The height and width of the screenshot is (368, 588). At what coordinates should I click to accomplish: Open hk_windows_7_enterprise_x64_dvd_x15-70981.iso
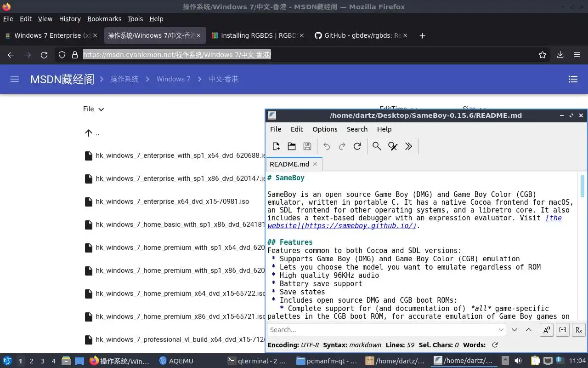tap(167, 201)
